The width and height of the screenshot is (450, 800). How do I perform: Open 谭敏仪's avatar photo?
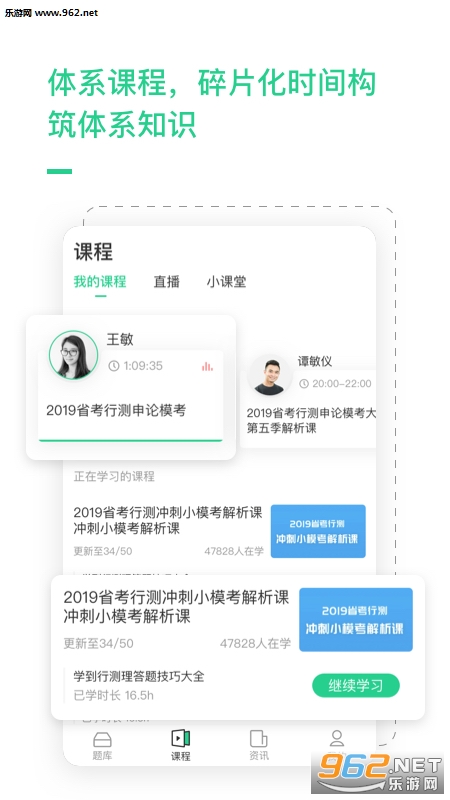269,376
